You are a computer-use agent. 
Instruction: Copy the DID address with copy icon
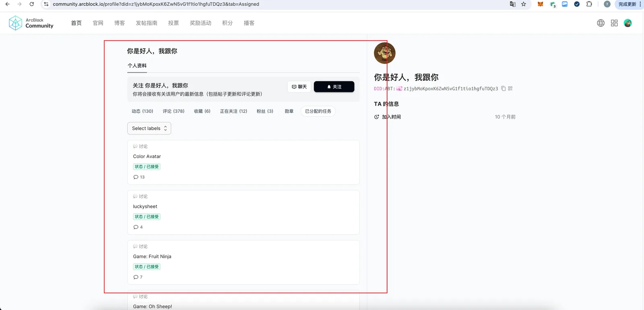(503, 89)
